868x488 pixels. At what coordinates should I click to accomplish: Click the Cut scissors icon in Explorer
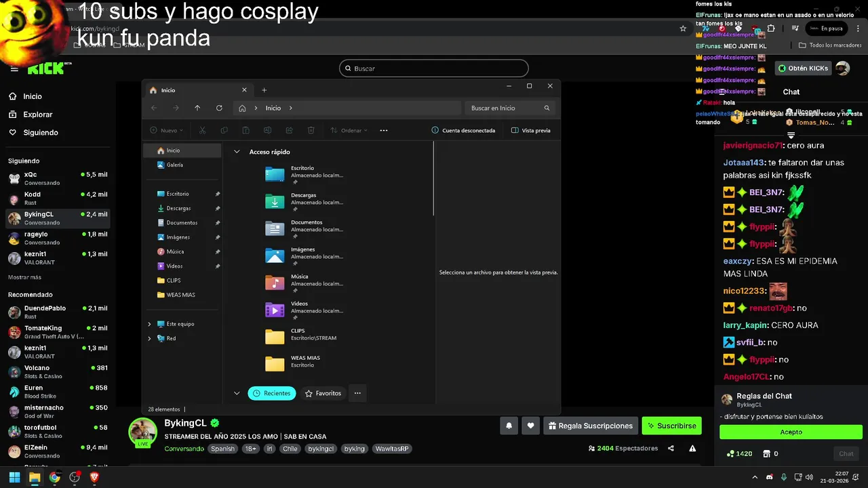202,130
